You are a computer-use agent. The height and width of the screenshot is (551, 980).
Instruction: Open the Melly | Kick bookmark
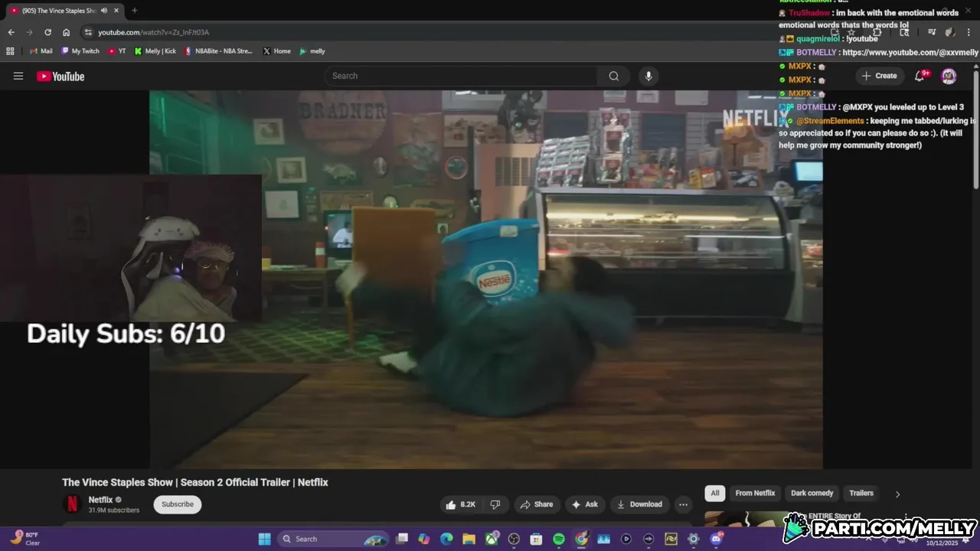point(155,51)
